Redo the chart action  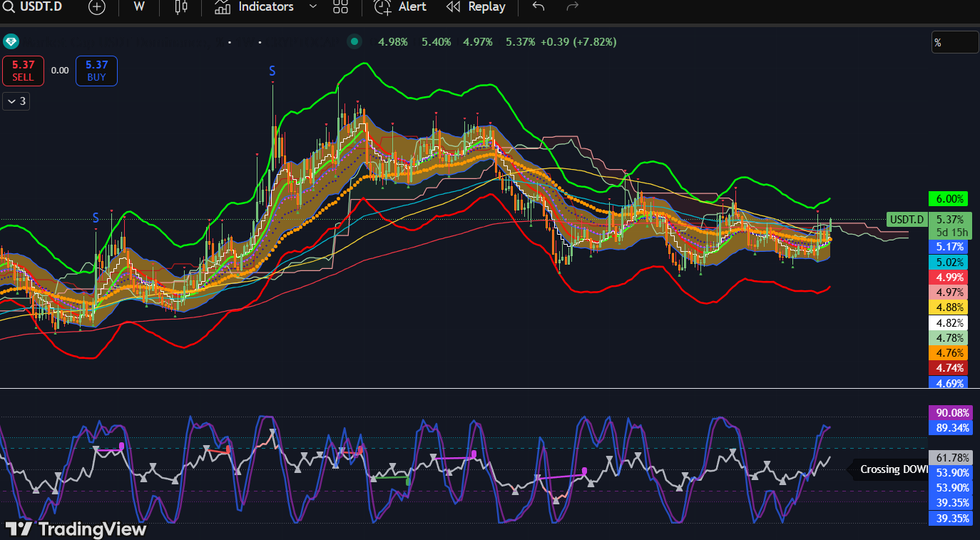[572, 6]
